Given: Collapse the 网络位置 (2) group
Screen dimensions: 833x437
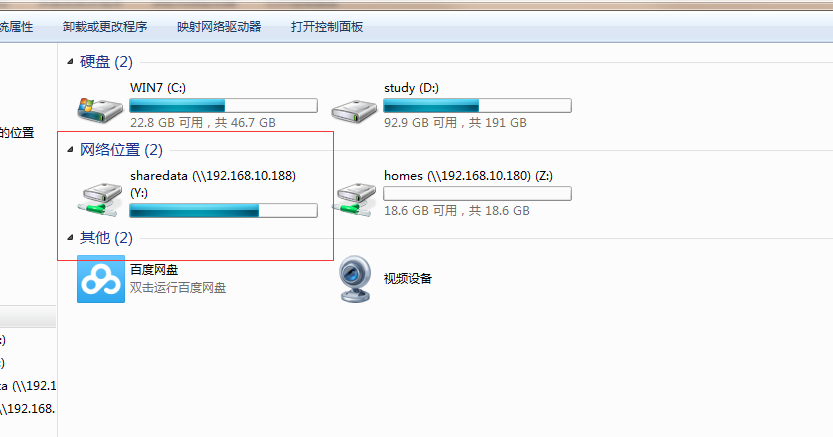Looking at the screenshot, I should pyautogui.click(x=70, y=150).
